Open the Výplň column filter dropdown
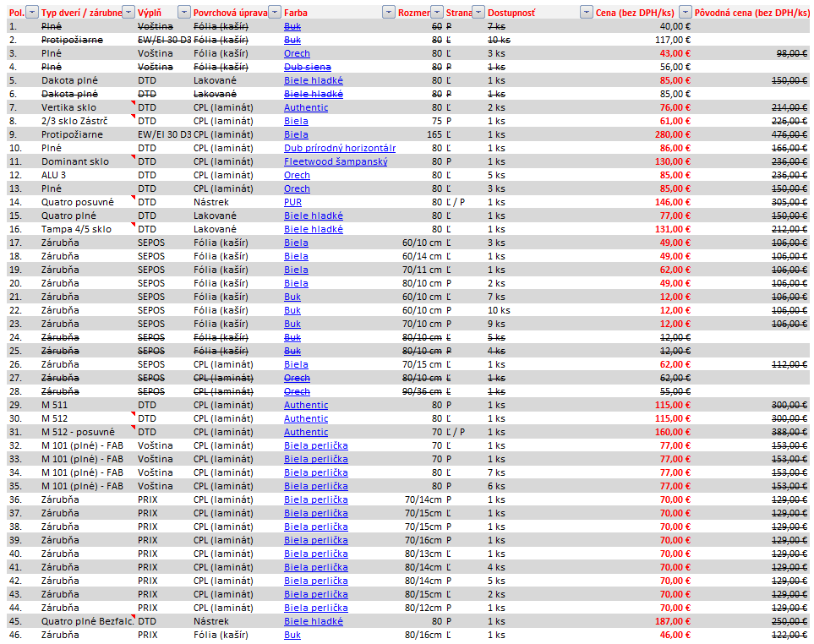The image size is (814, 644). 184,13
